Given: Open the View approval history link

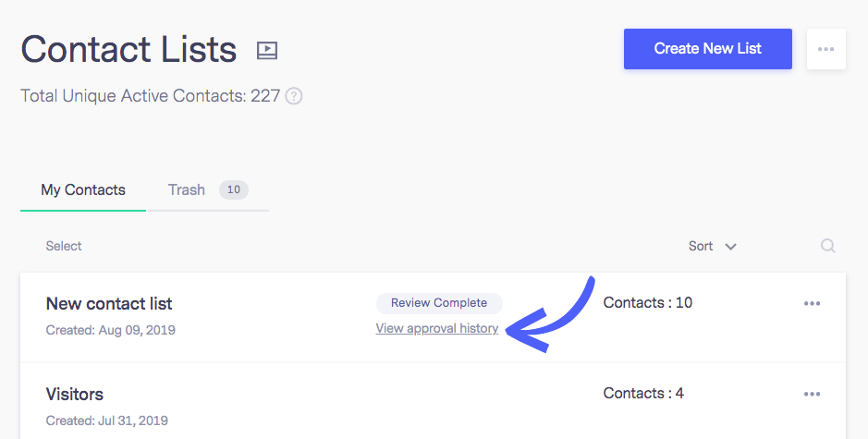Looking at the screenshot, I should pyautogui.click(x=436, y=328).
